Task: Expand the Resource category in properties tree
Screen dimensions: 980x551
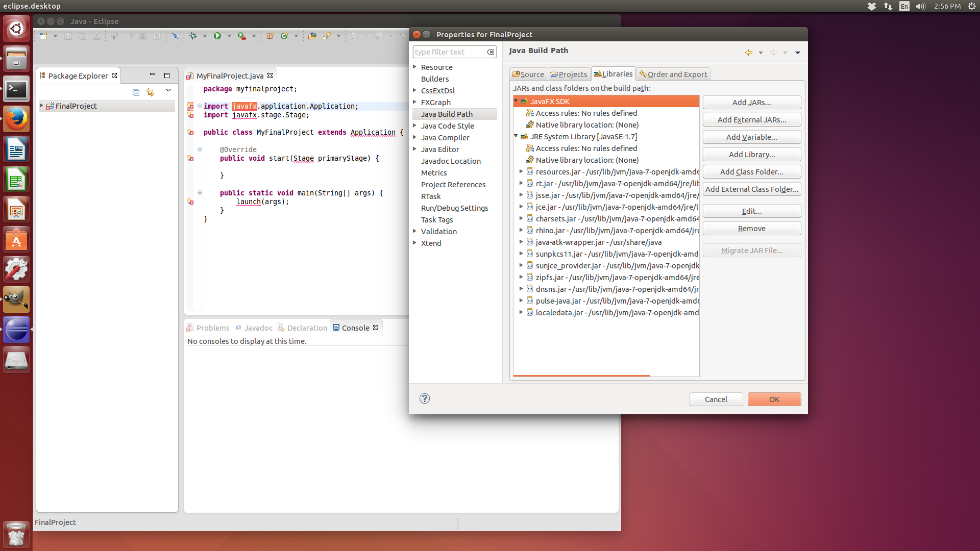Action: coord(414,67)
